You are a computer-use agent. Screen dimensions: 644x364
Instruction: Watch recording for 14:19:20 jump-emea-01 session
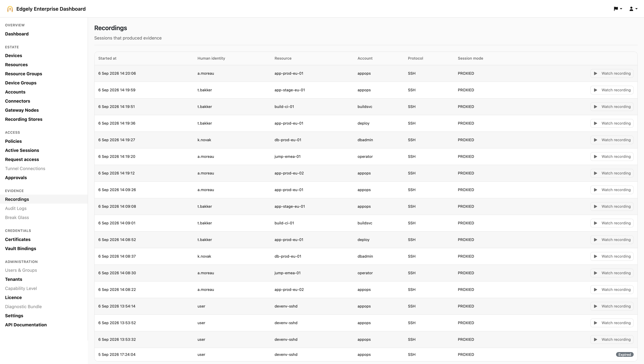click(x=612, y=156)
